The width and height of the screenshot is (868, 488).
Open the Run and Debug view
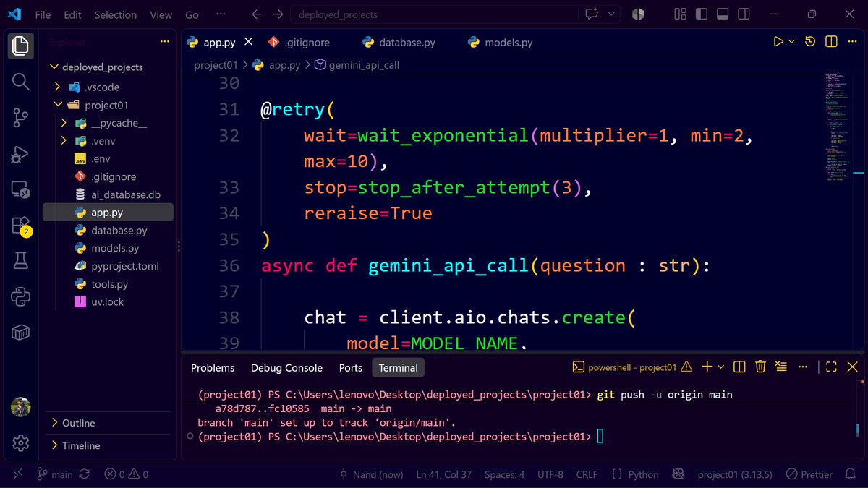pos(20,154)
